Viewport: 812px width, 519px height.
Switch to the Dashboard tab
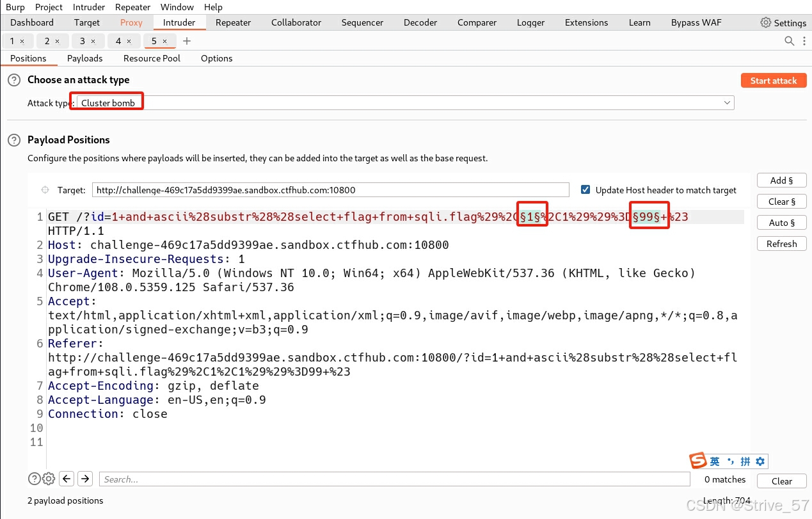tap(32, 22)
